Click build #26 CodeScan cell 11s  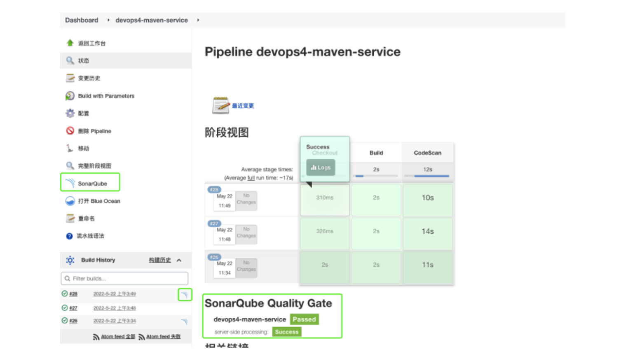428,267
